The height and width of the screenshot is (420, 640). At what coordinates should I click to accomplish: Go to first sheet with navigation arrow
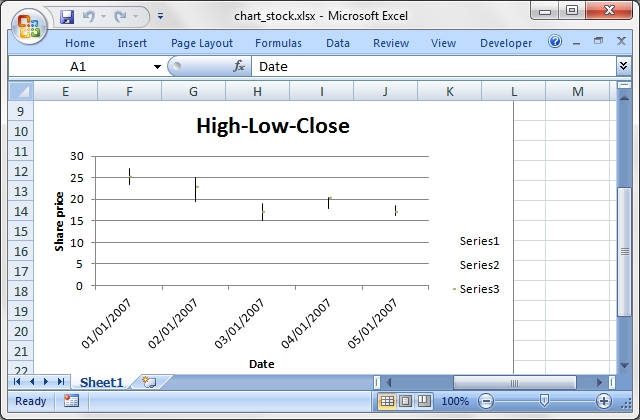[17, 382]
